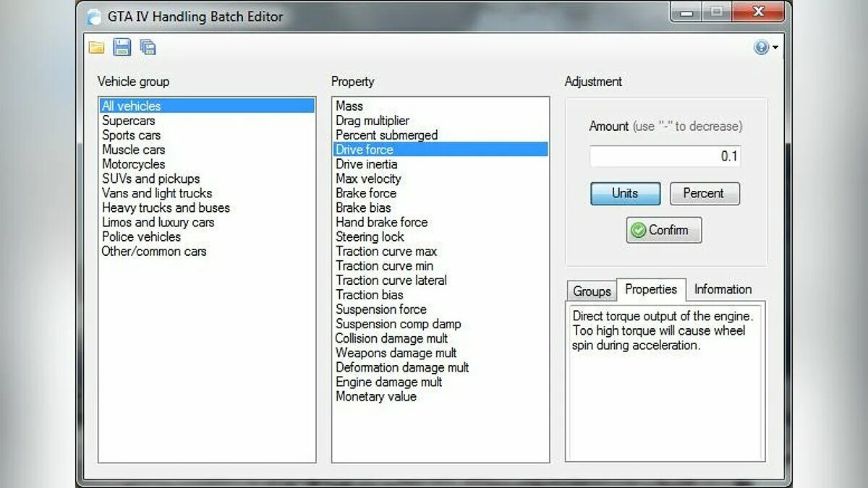Select the Traction curve max property
The height and width of the screenshot is (488, 868).
click(441, 252)
